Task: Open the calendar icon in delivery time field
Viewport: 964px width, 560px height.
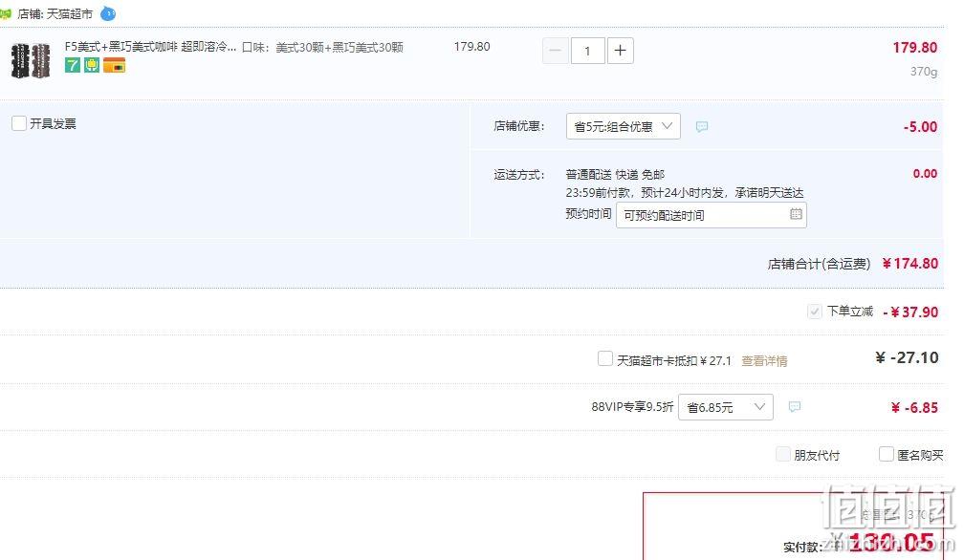Action: (796, 214)
